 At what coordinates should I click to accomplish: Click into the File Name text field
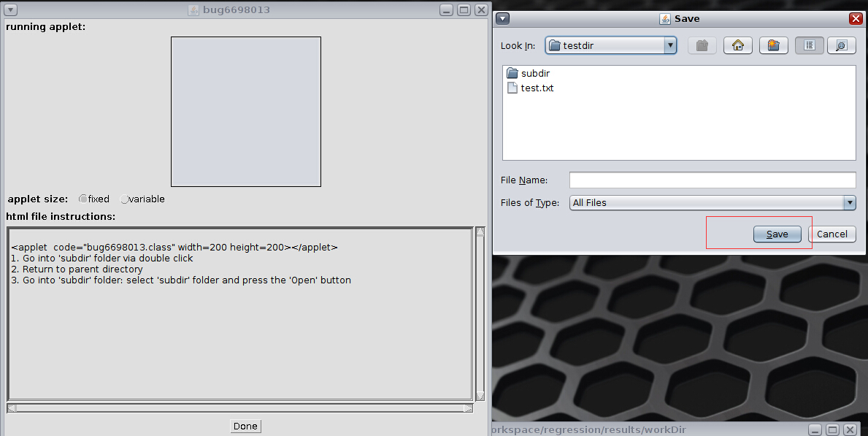point(712,180)
